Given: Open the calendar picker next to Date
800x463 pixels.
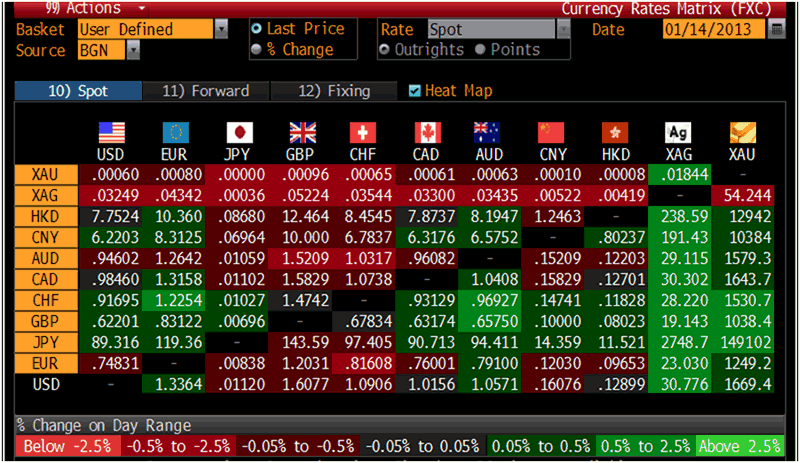Looking at the screenshot, I should click(x=778, y=30).
